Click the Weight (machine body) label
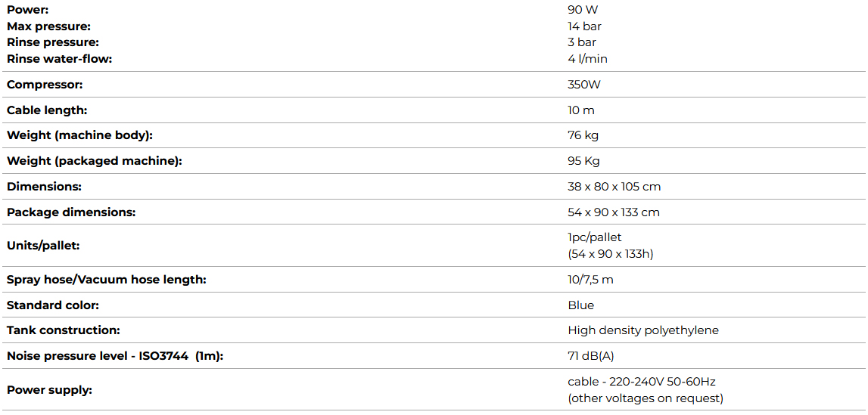The image size is (868, 415). pos(79,136)
